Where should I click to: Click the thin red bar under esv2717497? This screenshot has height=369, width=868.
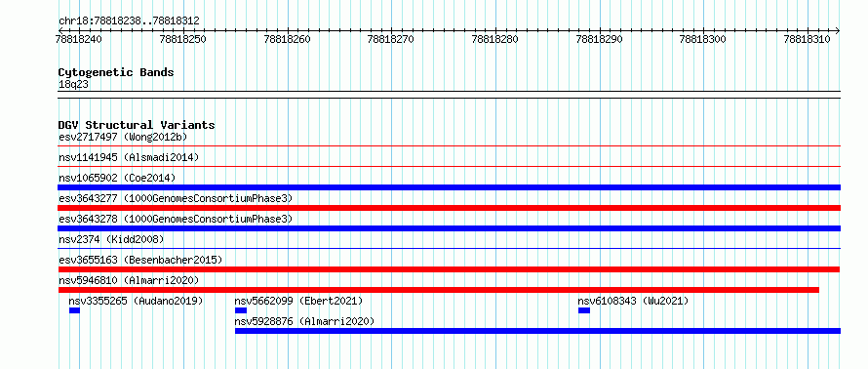click(450, 145)
